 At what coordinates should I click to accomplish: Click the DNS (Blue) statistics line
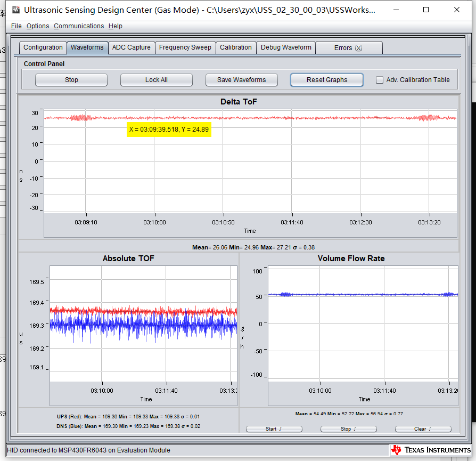click(x=128, y=426)
